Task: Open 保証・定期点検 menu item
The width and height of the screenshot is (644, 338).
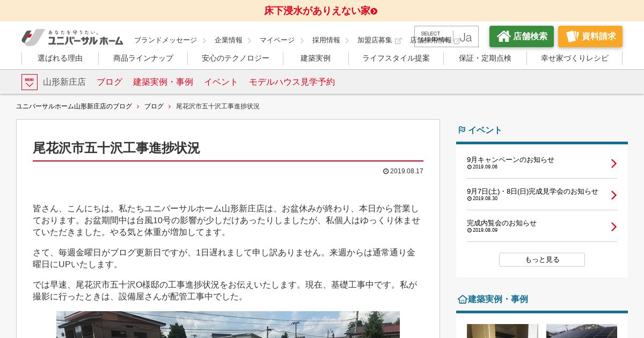Action: point(485,58)
